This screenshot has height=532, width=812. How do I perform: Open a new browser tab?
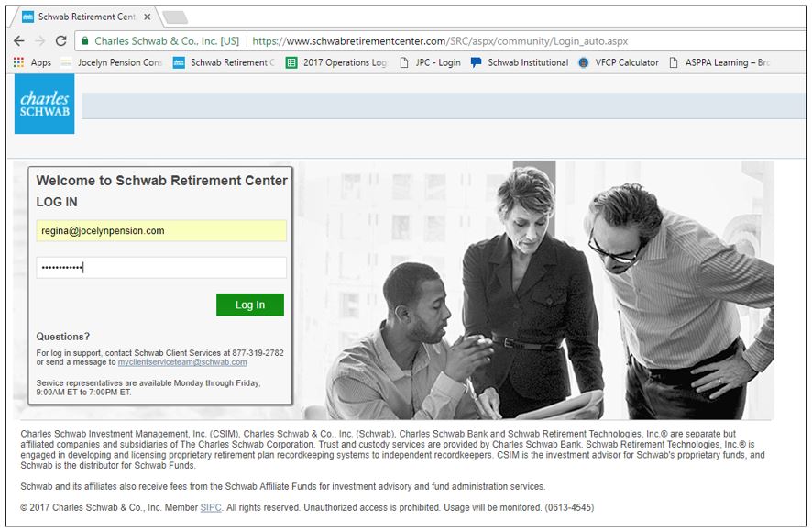[174, 17]
